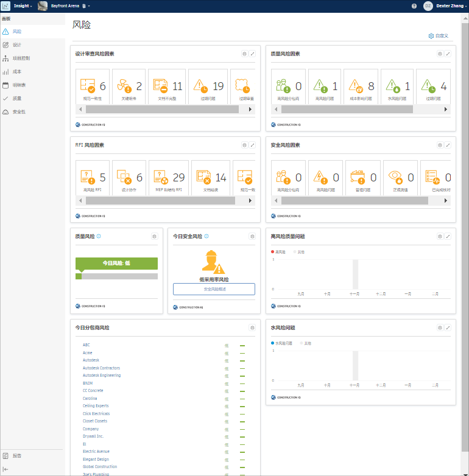Expand the 安全风险因素 card
Viewport: 469px width, 476px height.
(x=448, y=145)
